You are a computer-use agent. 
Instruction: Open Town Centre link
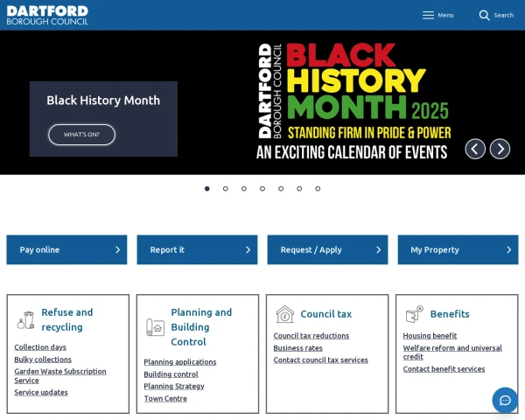point(165,399)
